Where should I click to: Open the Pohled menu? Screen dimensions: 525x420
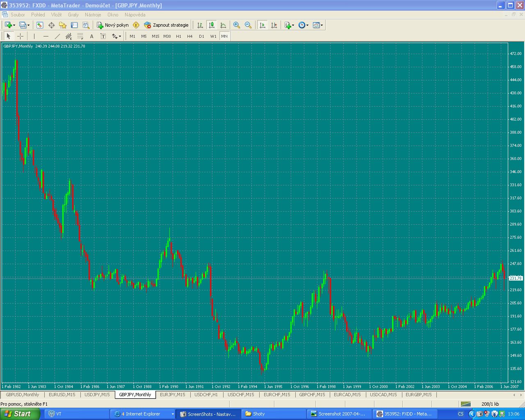click(x=38, y=15)
